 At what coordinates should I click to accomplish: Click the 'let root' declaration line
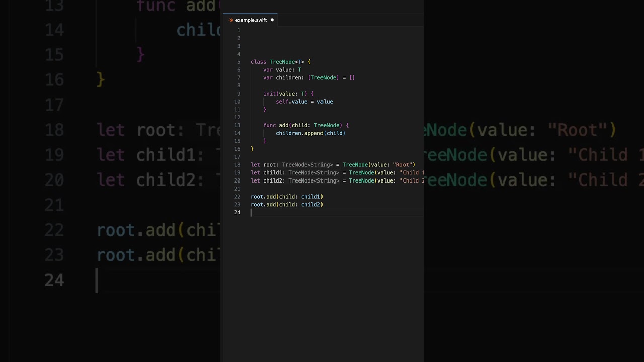(x=333, y=165)
